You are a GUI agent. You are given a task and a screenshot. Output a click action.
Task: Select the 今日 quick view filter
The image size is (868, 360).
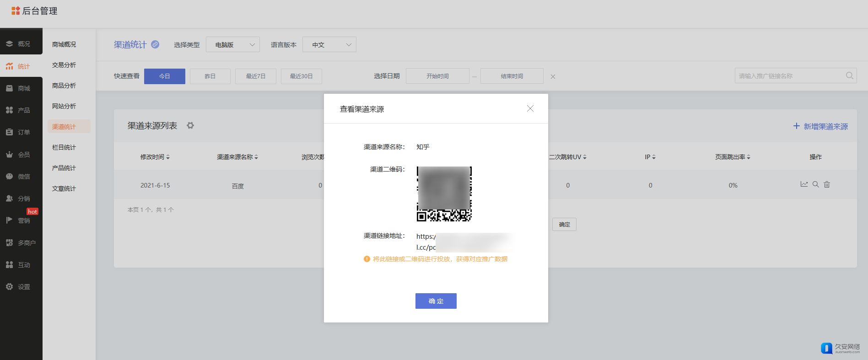165,76
